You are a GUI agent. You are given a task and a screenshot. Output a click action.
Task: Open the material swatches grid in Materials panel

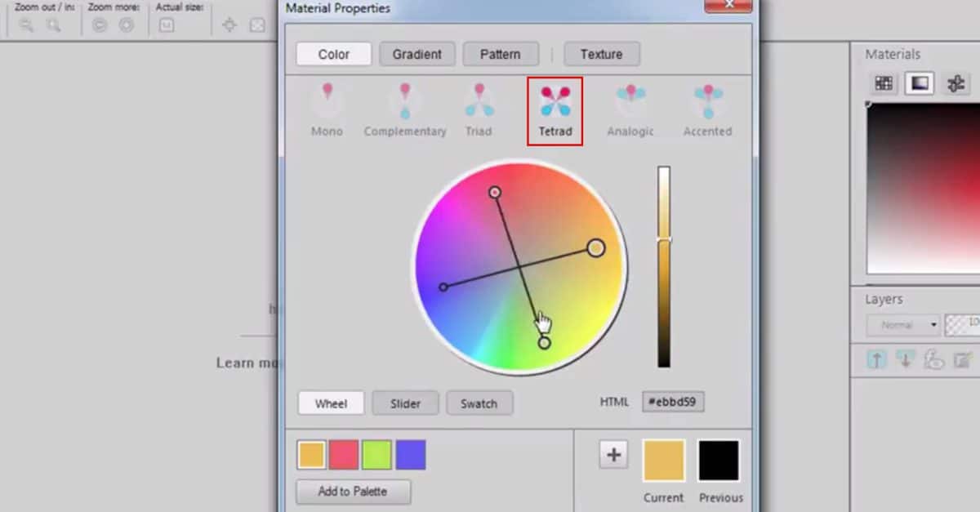pyautogui.click(x=883, y=82)
